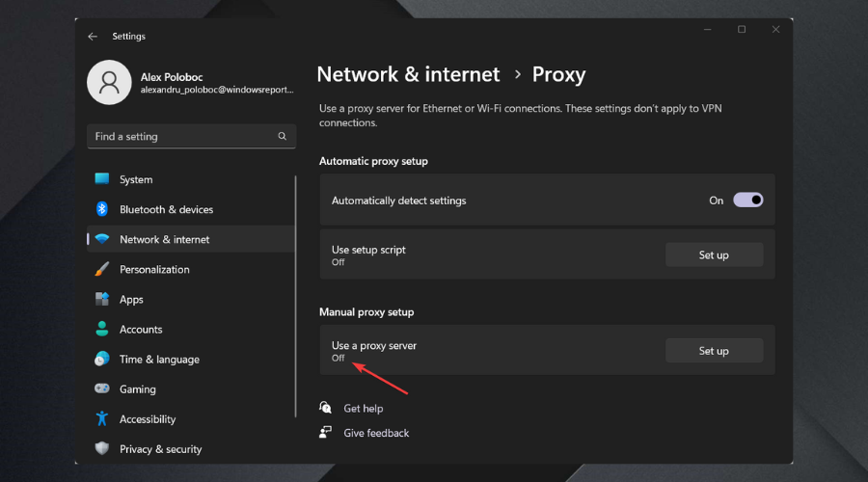Viewport: 868px width, 482px height.
Task: Set up the setup script
Action: click(x=714, y=254)
